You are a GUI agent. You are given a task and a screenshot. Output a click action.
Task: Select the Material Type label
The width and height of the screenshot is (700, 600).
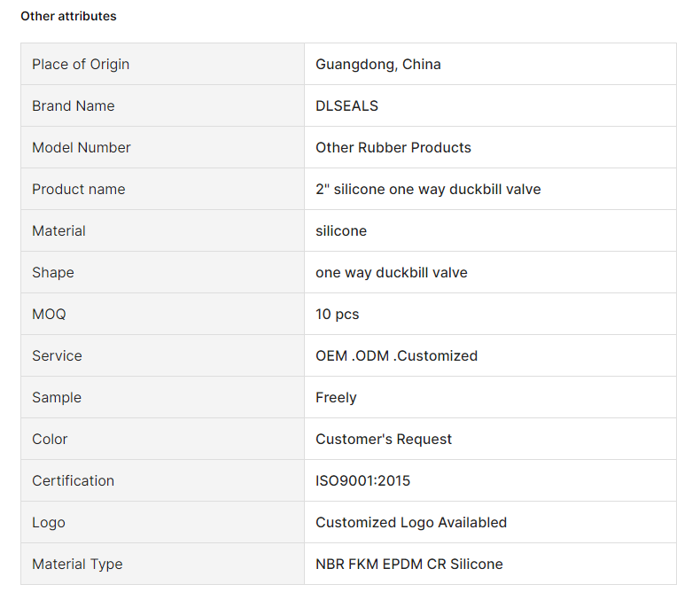click(x=77, y=565)
